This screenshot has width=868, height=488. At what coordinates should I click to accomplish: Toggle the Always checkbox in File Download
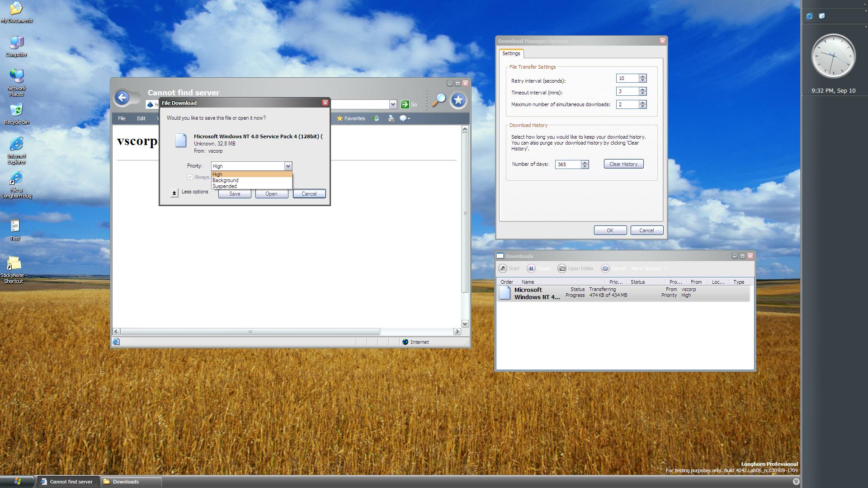point(190,177)
